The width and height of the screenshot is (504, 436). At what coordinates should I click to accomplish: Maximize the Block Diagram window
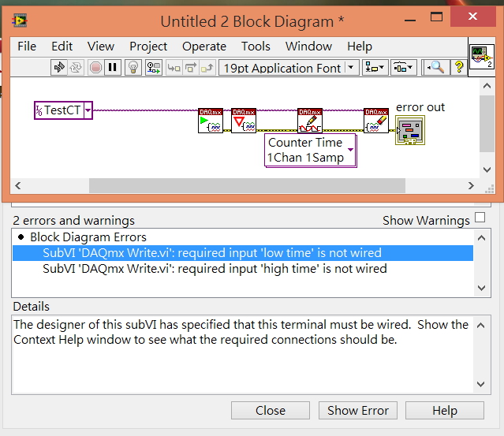(436, 17)
